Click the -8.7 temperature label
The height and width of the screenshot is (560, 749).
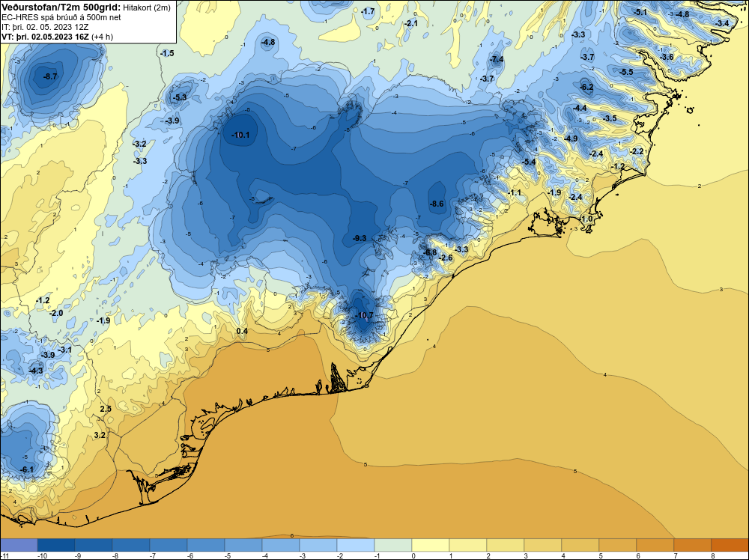pyautogui.click(x=49, y=76)
